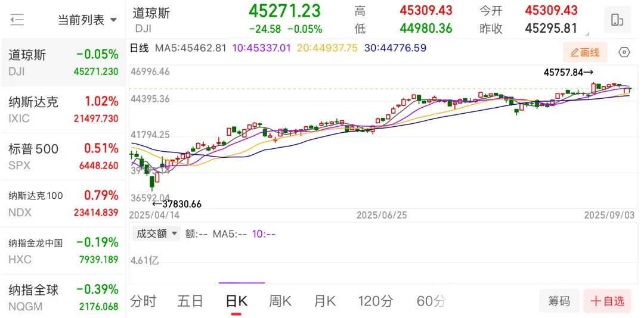This screenshot has width=644, height=318.
Task: Switch to 五日 chart tab
Action: 190,301
